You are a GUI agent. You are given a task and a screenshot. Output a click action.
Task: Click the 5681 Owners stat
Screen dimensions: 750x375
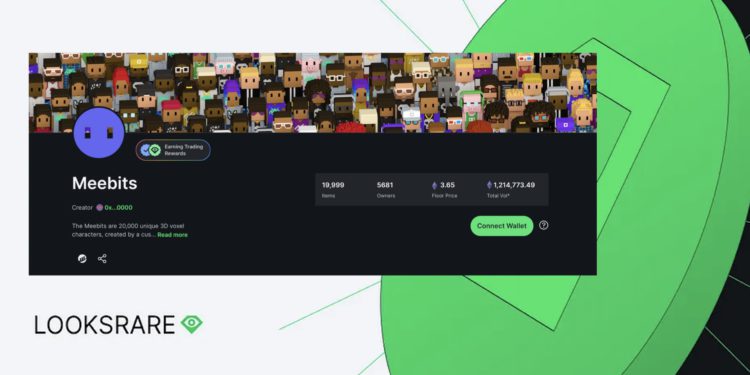(386, 189)
